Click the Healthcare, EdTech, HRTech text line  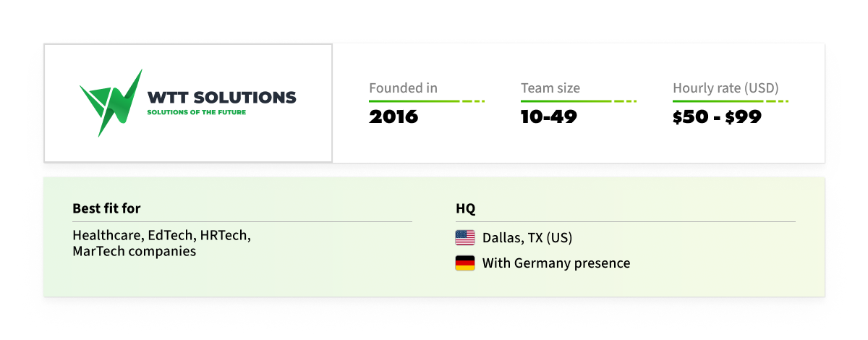162,236
